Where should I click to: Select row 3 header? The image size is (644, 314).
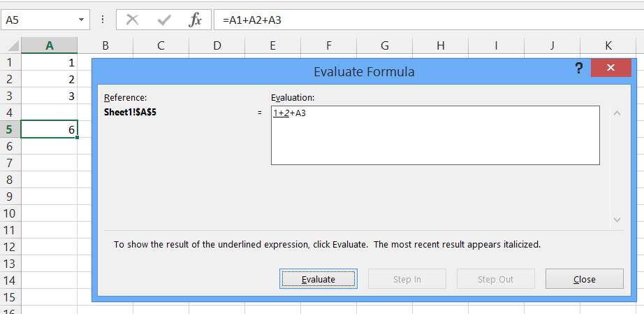click(x=10, y=96)
